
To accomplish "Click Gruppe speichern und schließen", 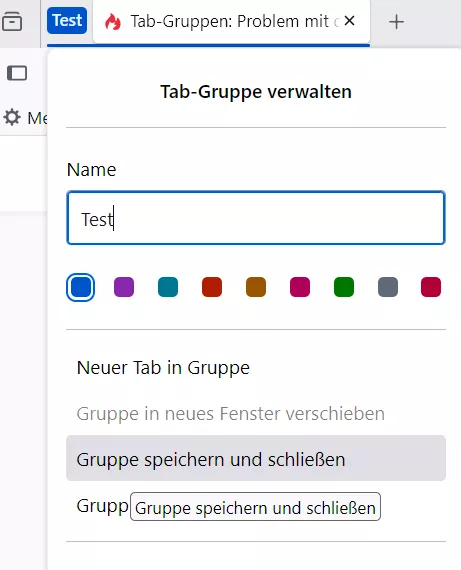I will (x=256, y=458).
